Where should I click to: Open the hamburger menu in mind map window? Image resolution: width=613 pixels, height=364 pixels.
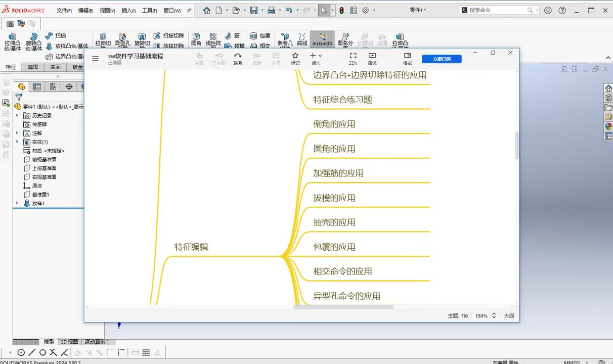96,59
